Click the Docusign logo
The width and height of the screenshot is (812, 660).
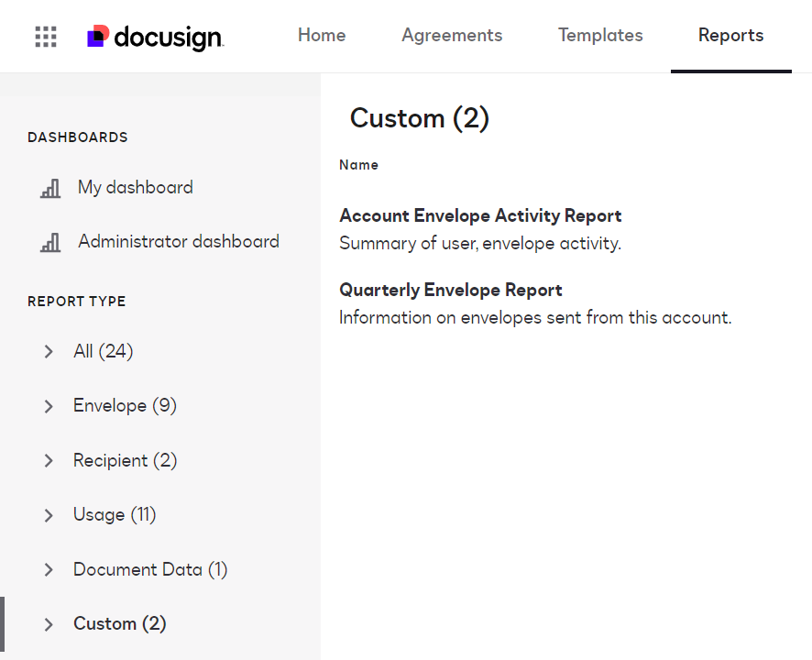point(155,37)
